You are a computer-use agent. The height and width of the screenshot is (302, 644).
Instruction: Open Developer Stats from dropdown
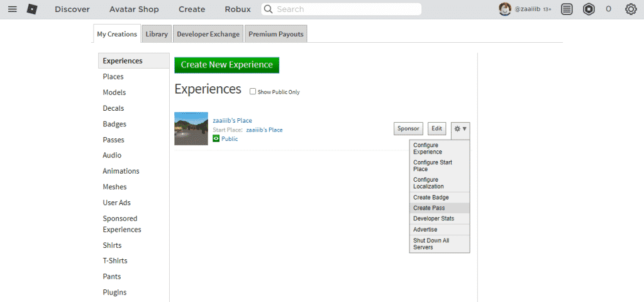pyautogui.click(x=440, y=218)
